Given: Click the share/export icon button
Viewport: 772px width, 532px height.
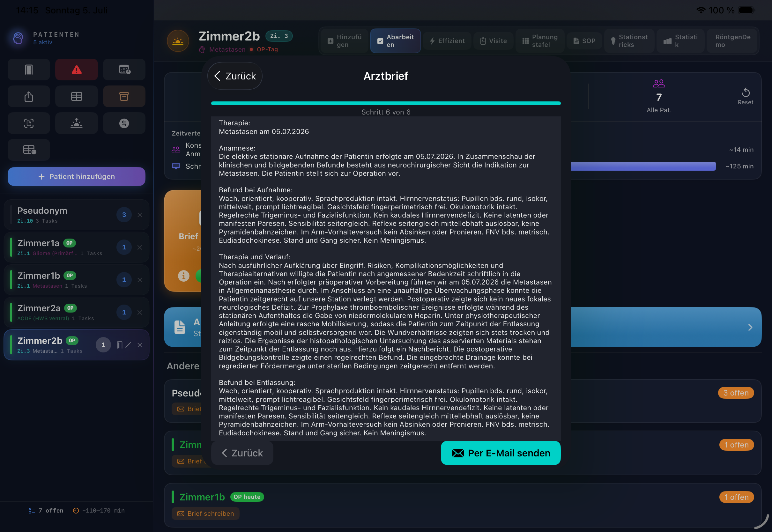Looking at the screenshot, I should 29,97.
